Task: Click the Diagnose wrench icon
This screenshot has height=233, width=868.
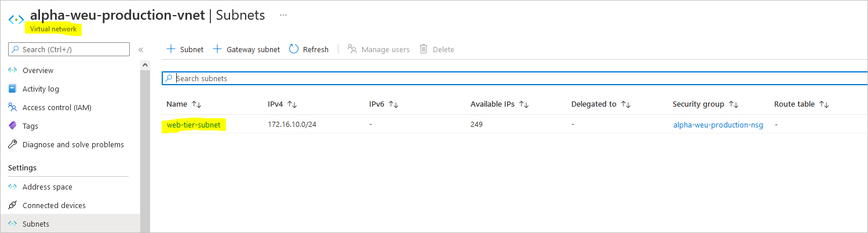Action: pos(13,144)
